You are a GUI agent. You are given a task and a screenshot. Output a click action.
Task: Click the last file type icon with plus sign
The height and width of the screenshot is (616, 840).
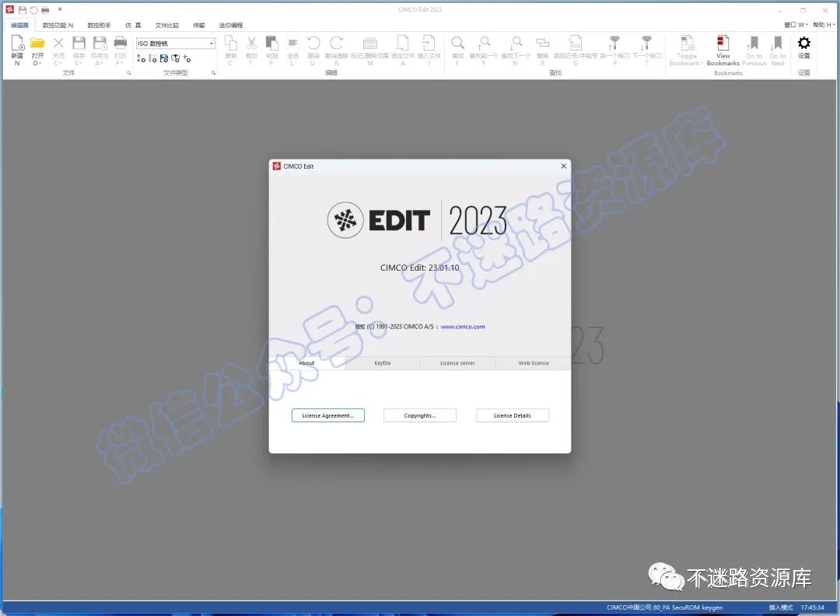coord(187,58)
